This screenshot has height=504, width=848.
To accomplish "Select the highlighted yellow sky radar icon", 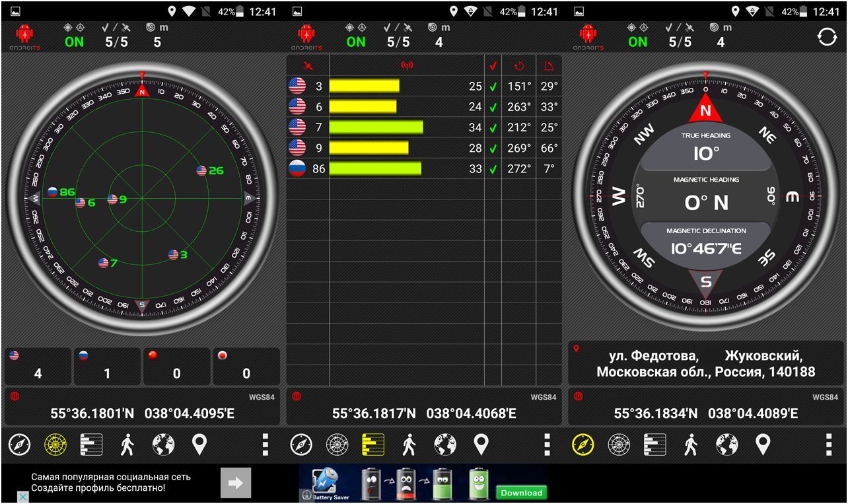I will pyautogui.click(x=55, y=445).
